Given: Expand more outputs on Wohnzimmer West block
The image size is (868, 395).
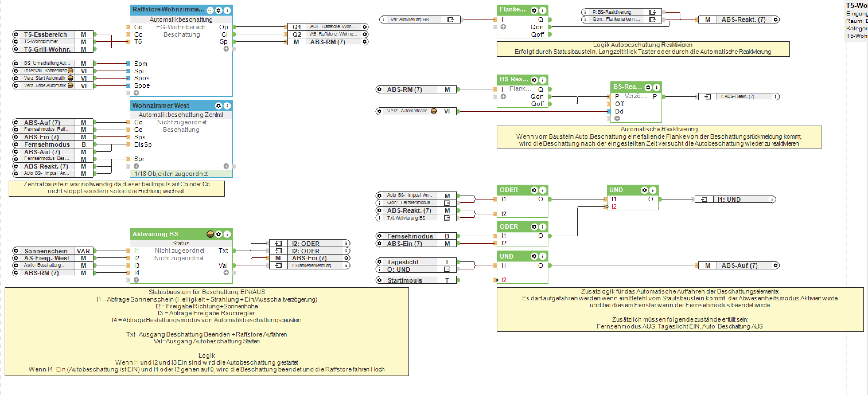Looking at the screenshot, I should point(226,166).
